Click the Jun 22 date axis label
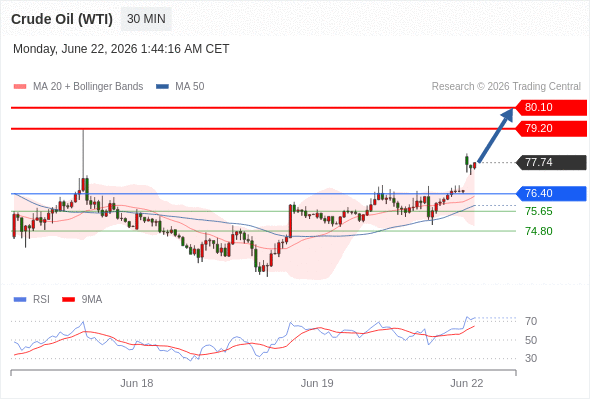Viewport: 590px width, 400px height. pos(467,383)
